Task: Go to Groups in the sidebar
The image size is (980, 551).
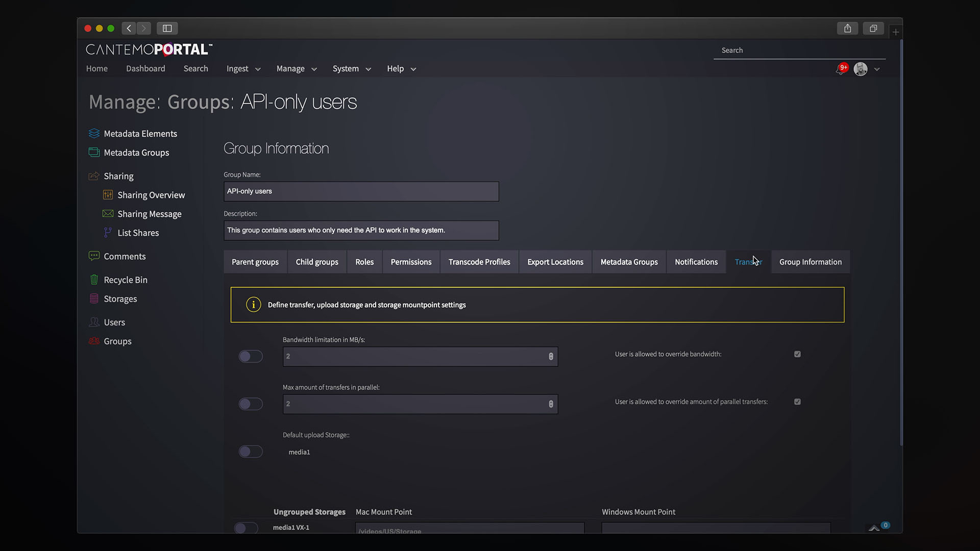Action: tap(117, 341)
